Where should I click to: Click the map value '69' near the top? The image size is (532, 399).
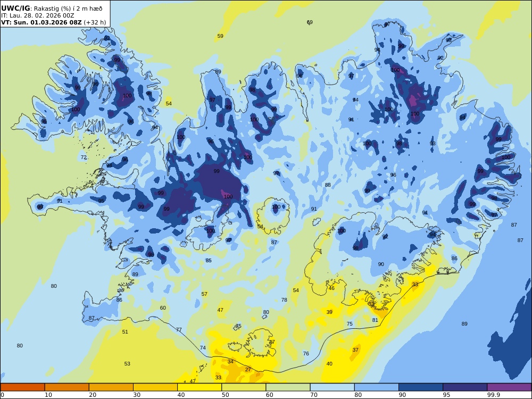(x=310, y=22)
